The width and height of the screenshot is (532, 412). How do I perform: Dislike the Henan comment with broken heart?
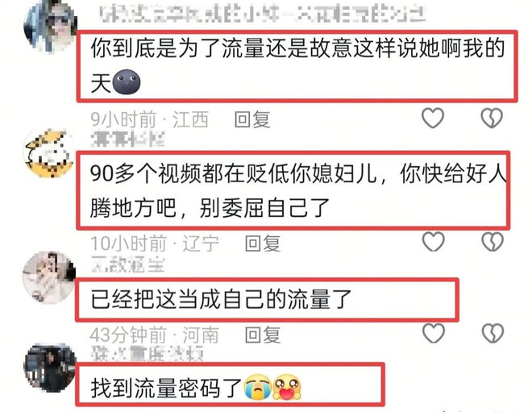tap(493, 333)
